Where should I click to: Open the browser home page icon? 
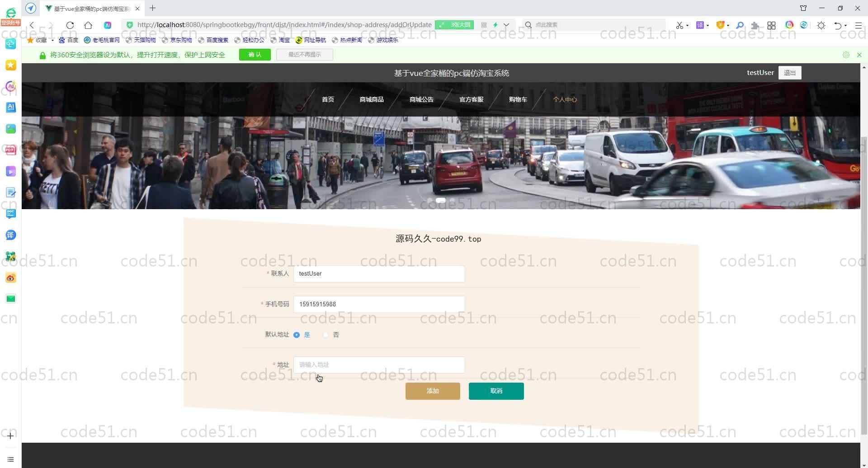88,25
